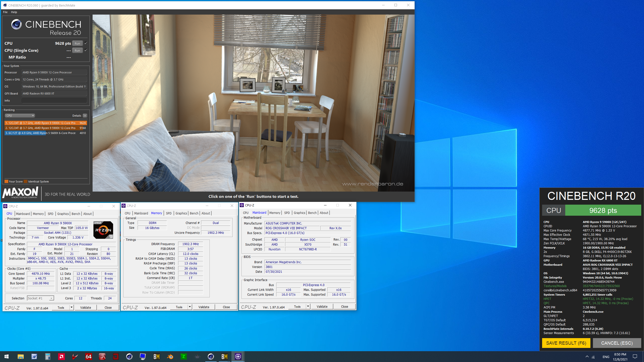Open Tools dropdown arrow in CPU-Z Memory window

pos(190,307)
